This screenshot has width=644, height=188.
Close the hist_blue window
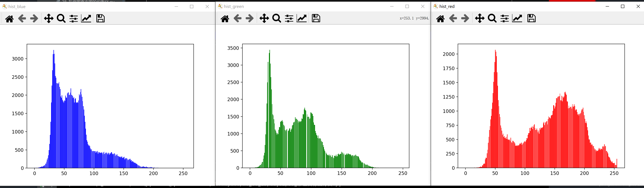207,7
